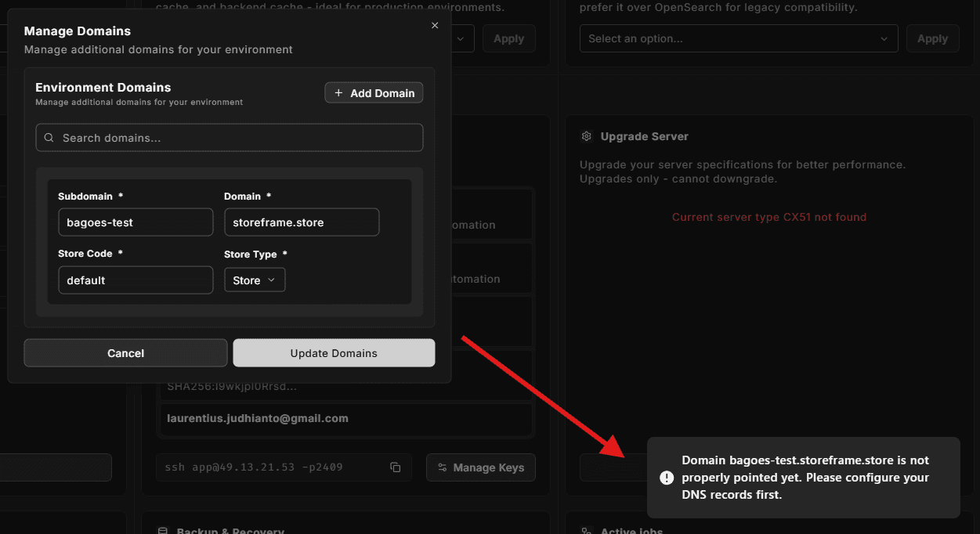
Task: Click Apply button behind the dialog
Action: point(508,38)
